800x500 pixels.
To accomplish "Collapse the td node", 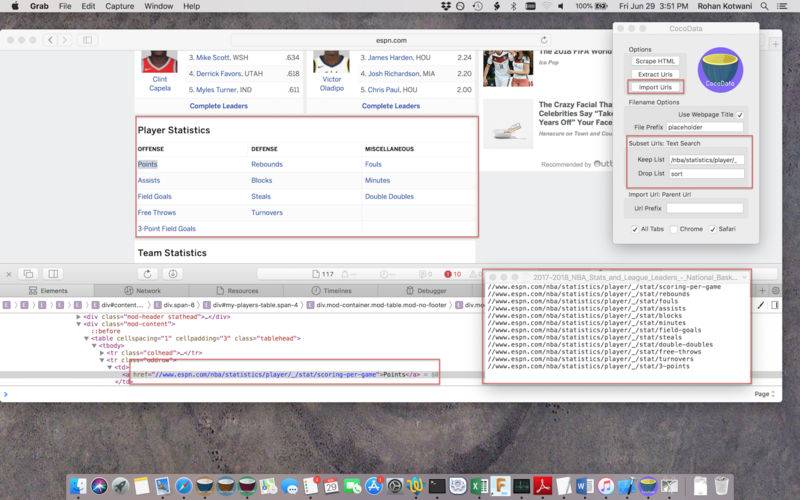I will pyautogui.click(x=110, y=367).
